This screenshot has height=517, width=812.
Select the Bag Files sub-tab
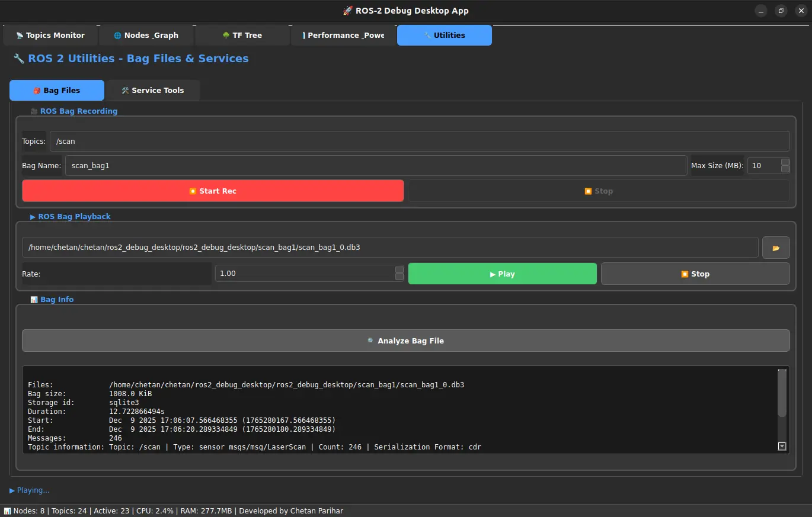pos(57,90)
